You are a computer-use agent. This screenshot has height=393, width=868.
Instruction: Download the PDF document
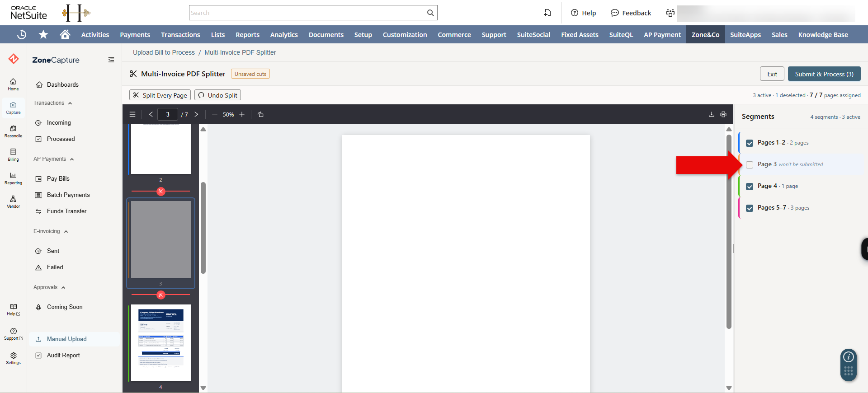[x=712, y=114]
